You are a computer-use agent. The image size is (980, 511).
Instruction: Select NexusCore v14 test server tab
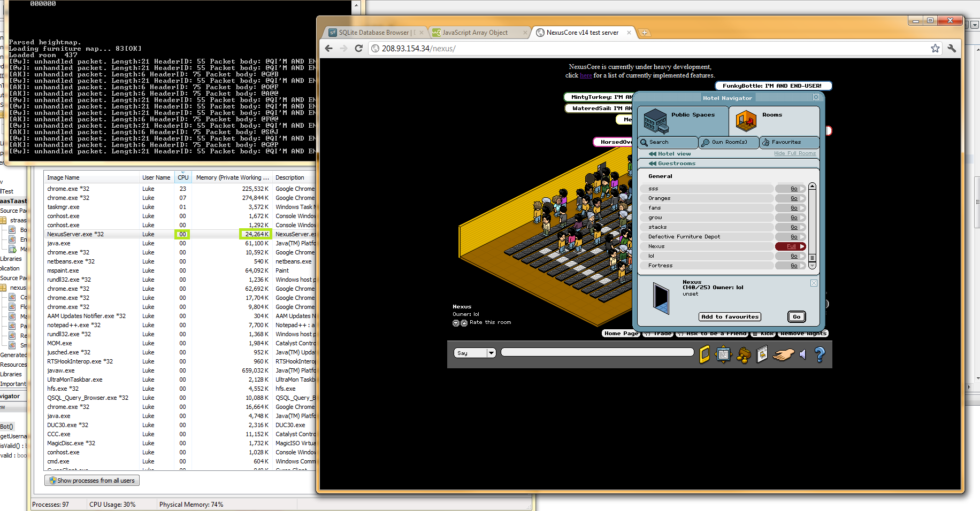click(584, 33)
